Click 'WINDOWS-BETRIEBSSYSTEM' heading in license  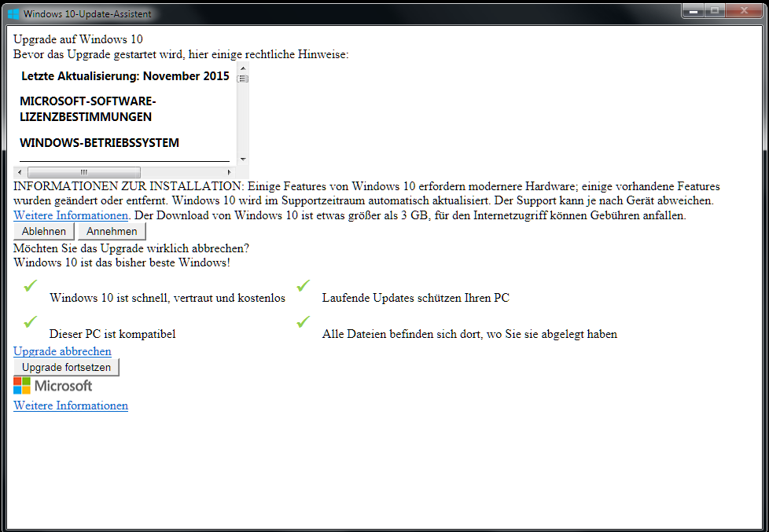pyautogui.click(x=99, y=143)
